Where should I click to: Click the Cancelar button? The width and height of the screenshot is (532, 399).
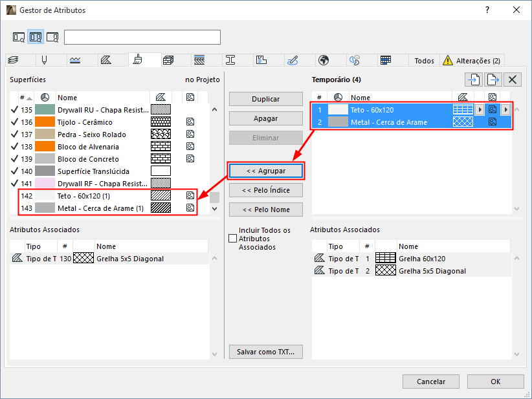[431, 382]
